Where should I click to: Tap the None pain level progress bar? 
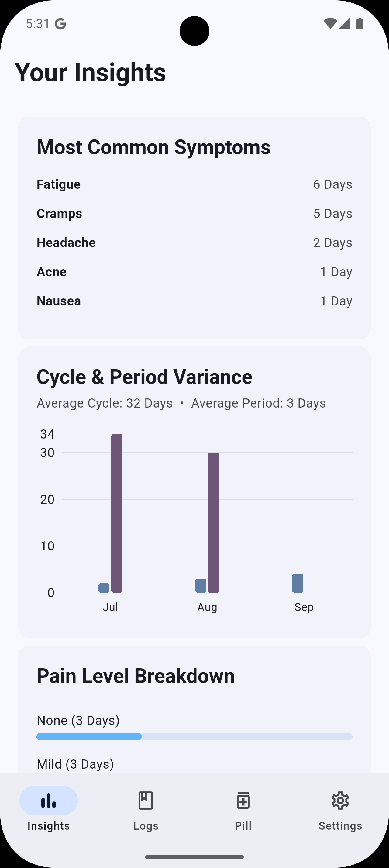[194, 737]
